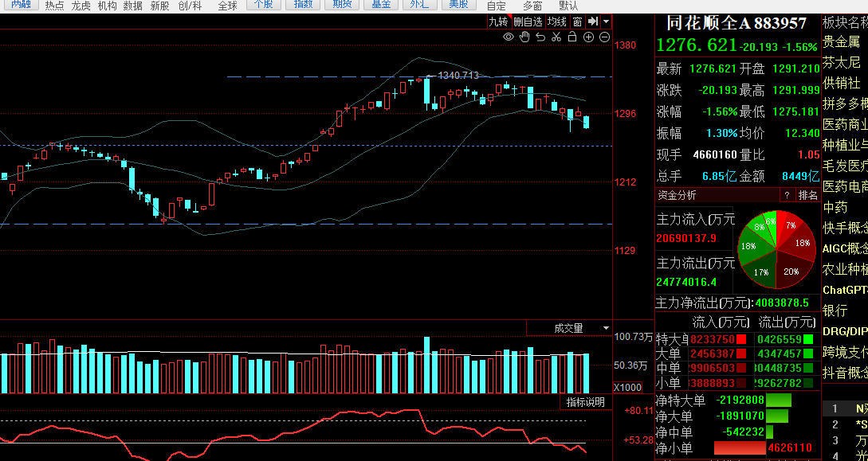Click the 主力净流出 value 4083878.5
The image size is (868, 461).
tap(782, 303)
